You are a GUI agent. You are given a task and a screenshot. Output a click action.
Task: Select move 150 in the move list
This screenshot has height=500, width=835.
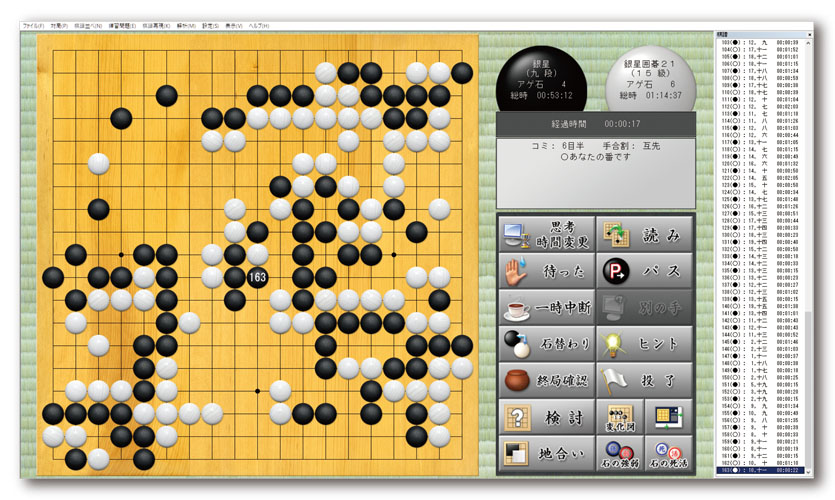(x=760, y=378)
